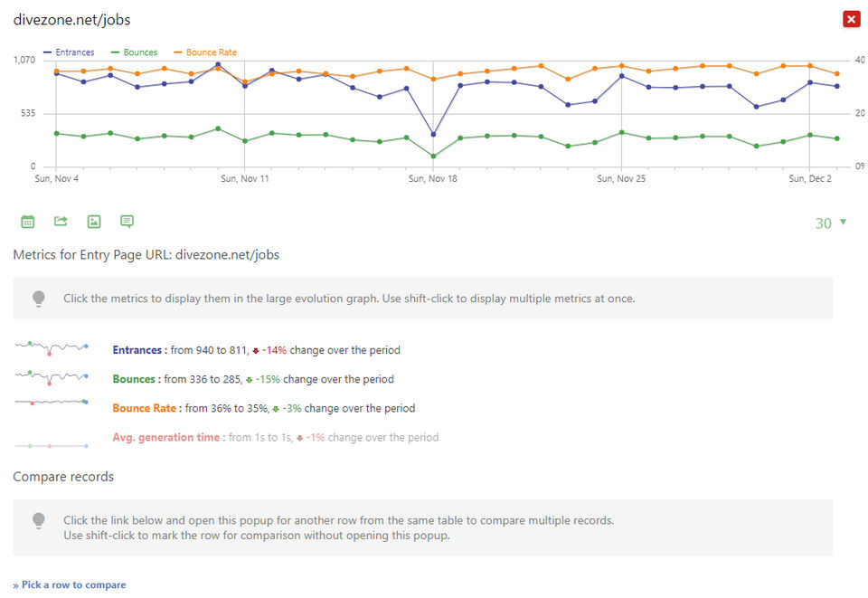The image size is (868, 598).
Task: Display the Entrances metric in the graph
Action: 138,350
